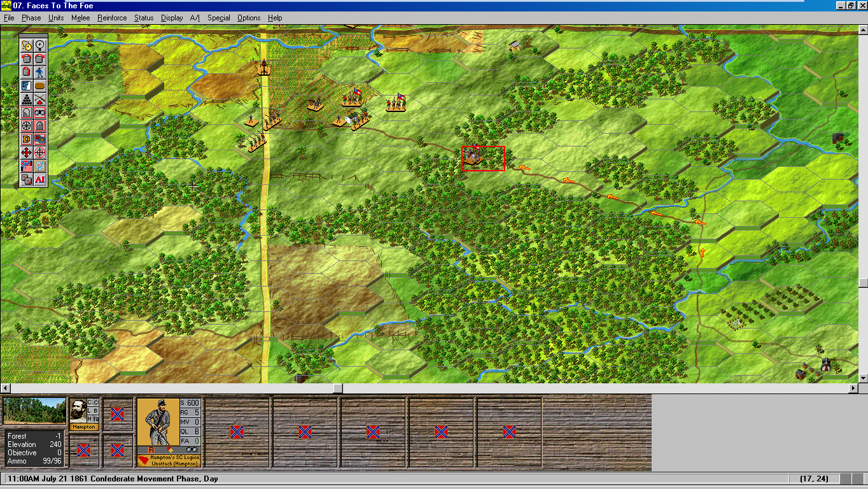
Task: Click the "FA 0" fatigue value
Action: pyautogui.click(x=190, y=441)
